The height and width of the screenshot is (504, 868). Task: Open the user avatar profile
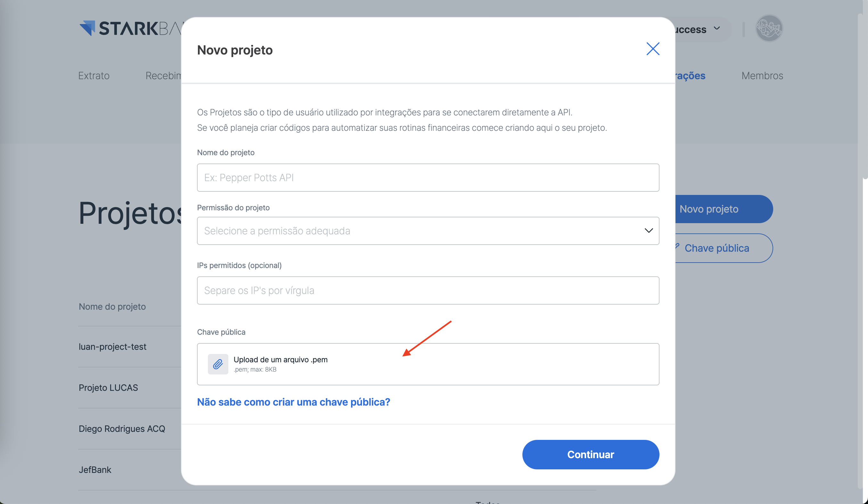coord(769,28)
